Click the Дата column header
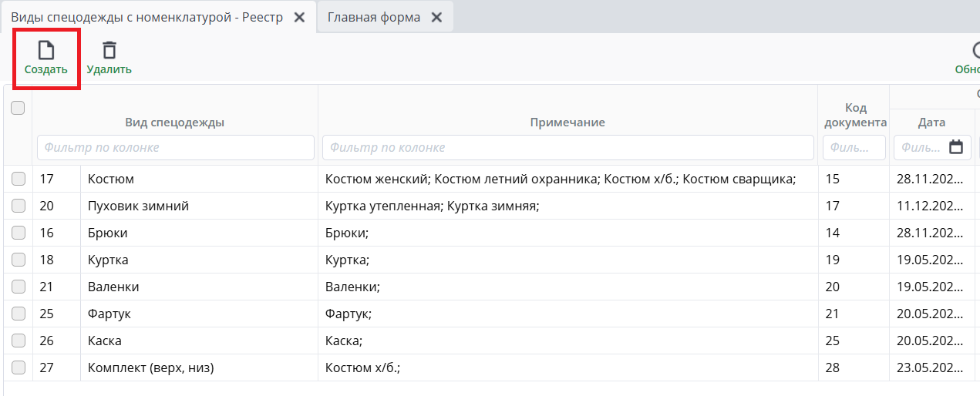 (931, 122)
